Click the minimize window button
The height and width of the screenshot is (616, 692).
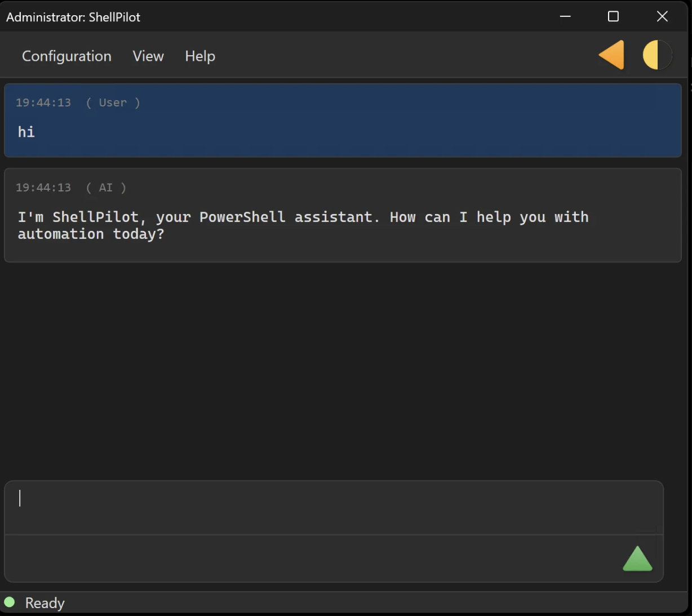click(565, 17)
